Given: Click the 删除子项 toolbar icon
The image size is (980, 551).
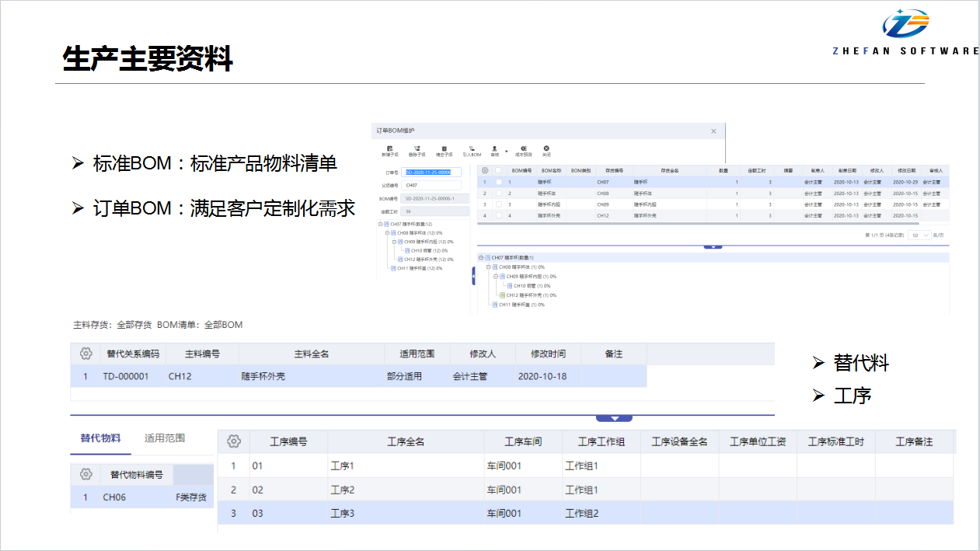Looking at the screenshot, I should pyautogui.click(x=417, y=148).
